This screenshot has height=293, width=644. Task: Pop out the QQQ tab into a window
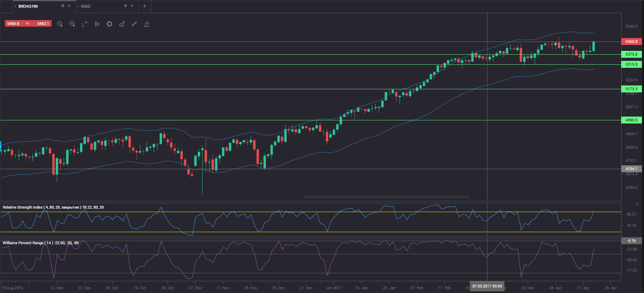click(125, 6)
